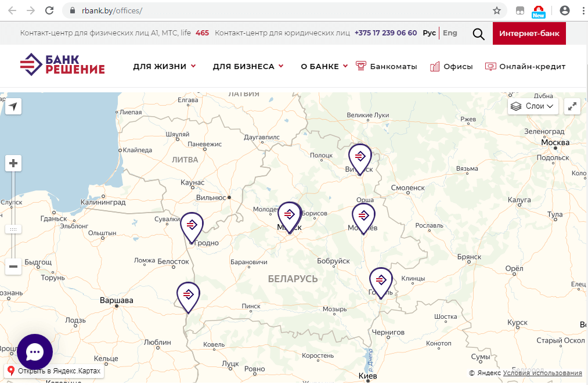Click the map zoom slider handle

[13, 229]
